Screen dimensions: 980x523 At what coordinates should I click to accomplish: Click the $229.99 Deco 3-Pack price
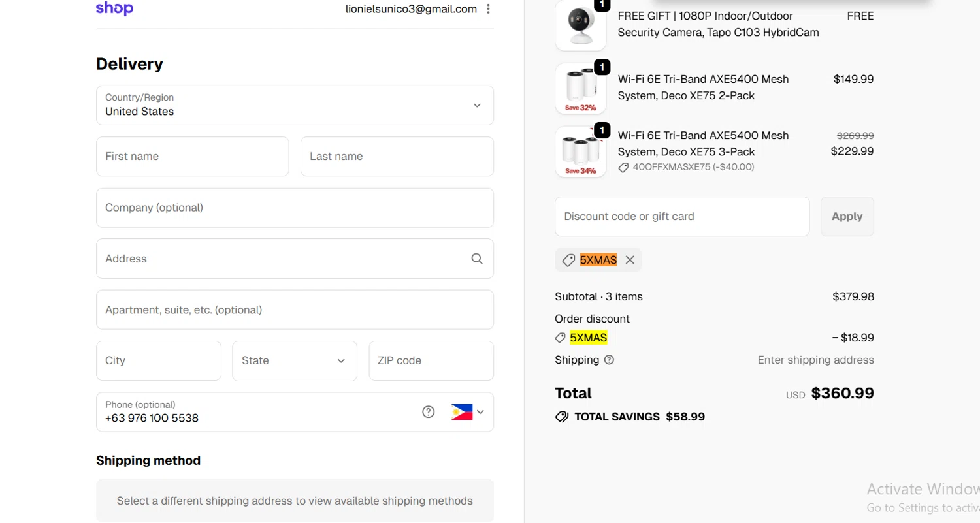(853, 151)
